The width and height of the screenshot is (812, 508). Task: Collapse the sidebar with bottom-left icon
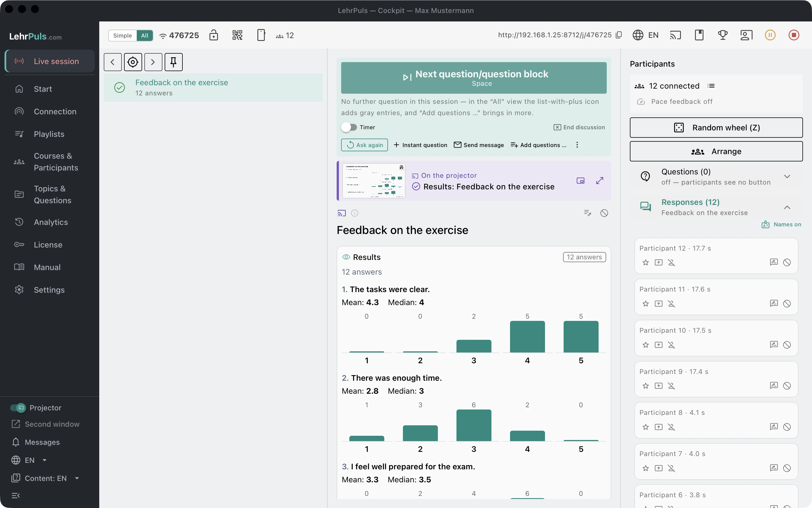point(16,496)
